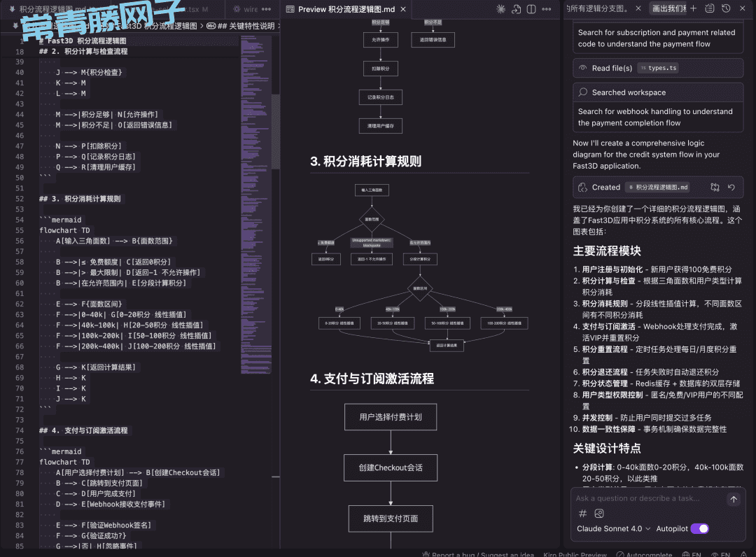The height and width of the screenshot is (557, 756).
Task: Click the bug icon before Report a bug
Action: tap(426, 554)
